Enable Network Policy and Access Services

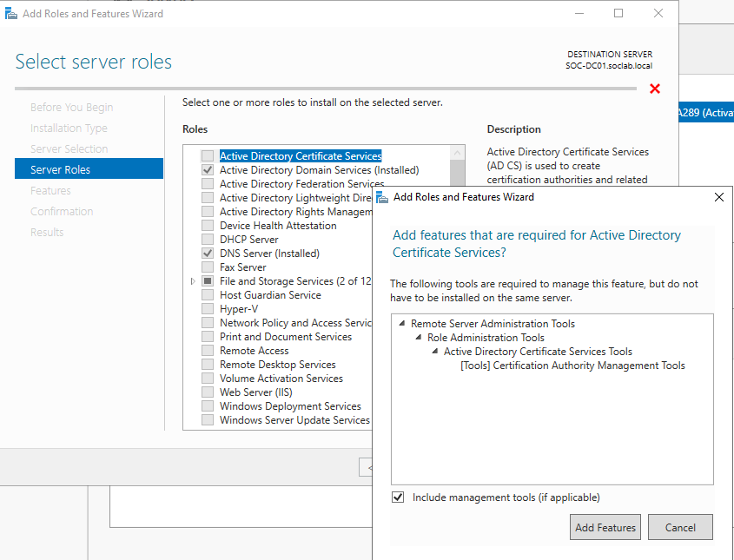[x=208, y=323]
